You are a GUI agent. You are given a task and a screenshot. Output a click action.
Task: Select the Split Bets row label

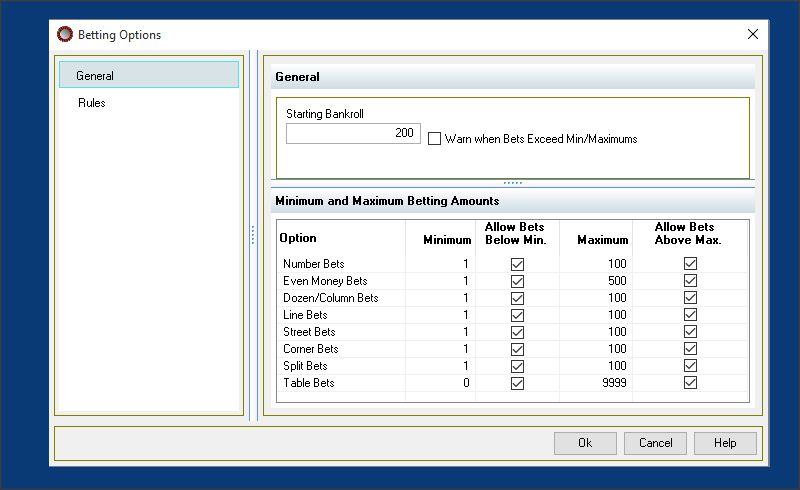(305, 366)
